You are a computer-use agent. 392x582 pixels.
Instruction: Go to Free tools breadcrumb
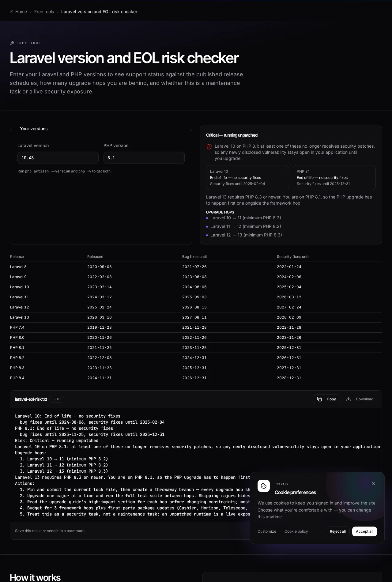(44, 12)
